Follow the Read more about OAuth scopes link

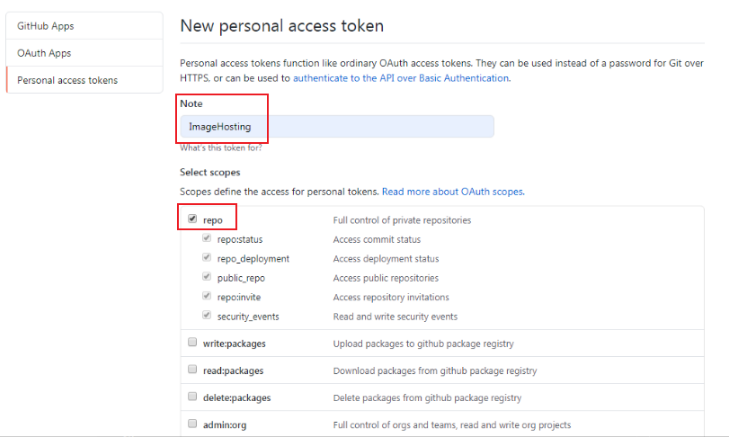coord(452,191)
